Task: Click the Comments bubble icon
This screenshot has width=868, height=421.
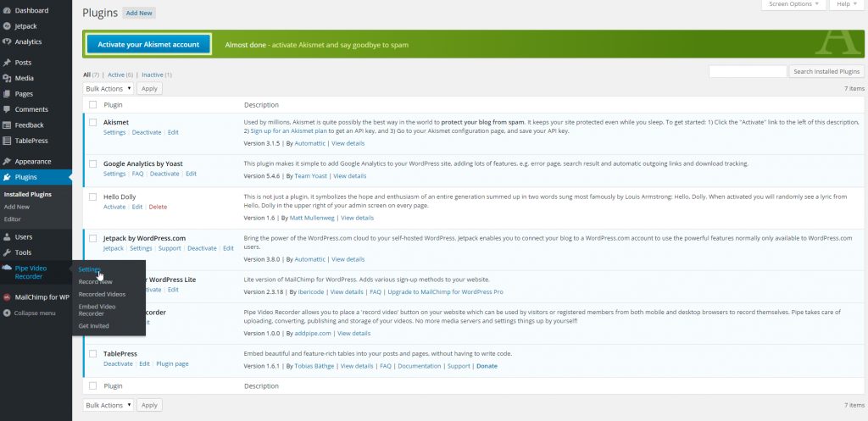Action: (7, 109)
